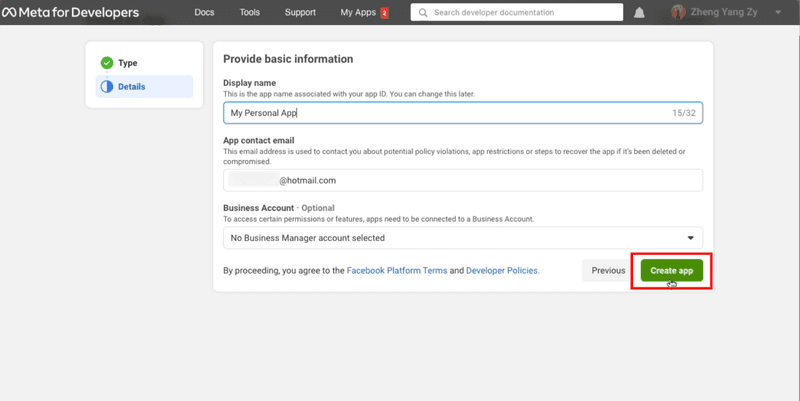Go to My Apps
The width and height of the screenshot is (800, 401).
coord(358,13)
